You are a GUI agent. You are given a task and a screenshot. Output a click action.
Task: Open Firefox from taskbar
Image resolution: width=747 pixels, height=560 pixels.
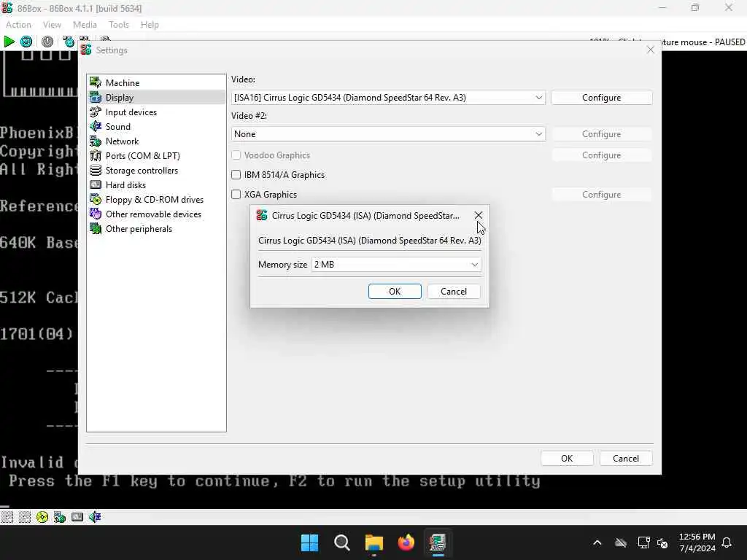(406, 542)
